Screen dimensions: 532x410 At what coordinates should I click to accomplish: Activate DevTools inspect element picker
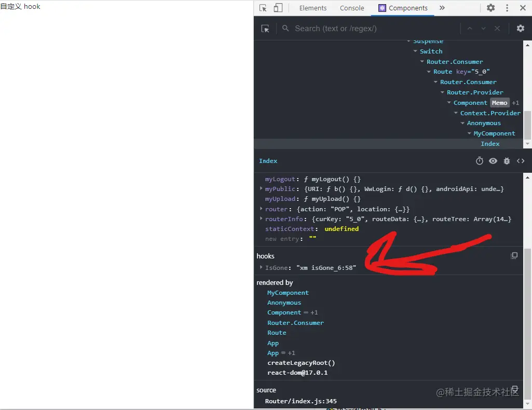pyautogui.click(x=263, y=8)
